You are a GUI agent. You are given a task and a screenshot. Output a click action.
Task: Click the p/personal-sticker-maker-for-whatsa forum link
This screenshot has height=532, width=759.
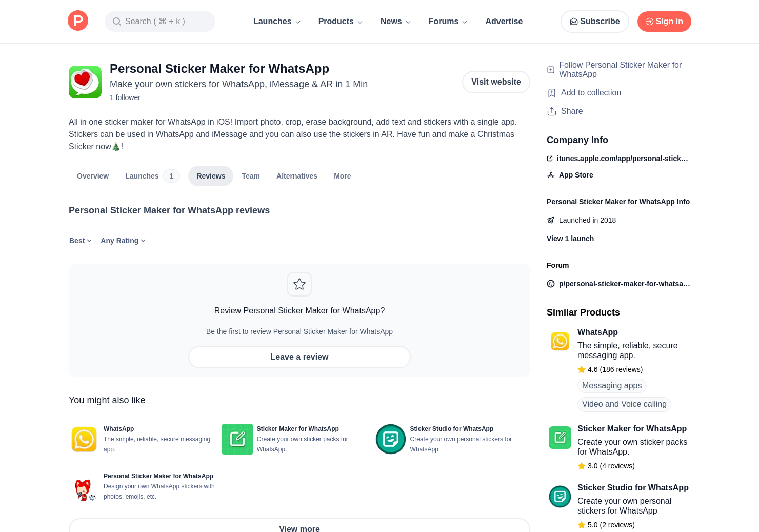click(x=625, y=284)
